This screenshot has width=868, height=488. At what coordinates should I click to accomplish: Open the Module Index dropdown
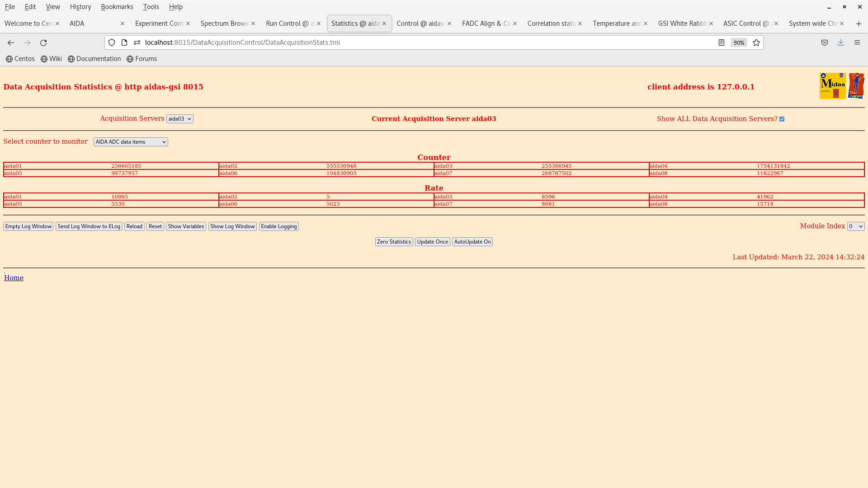tap(855, 226)
